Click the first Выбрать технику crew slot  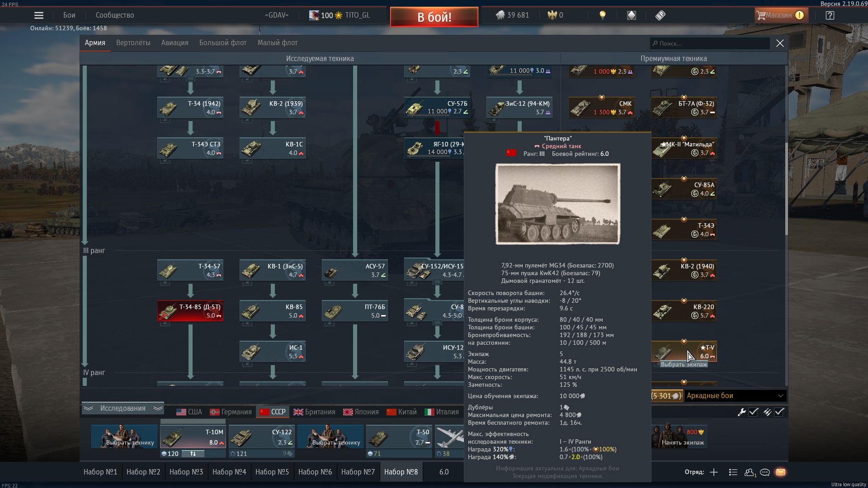click(x=124, y=436)
